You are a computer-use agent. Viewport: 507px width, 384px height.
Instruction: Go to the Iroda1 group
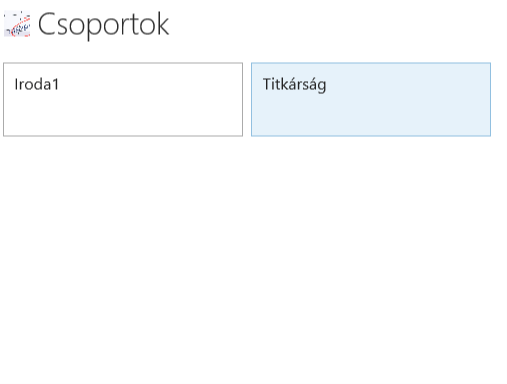point(123,99)
